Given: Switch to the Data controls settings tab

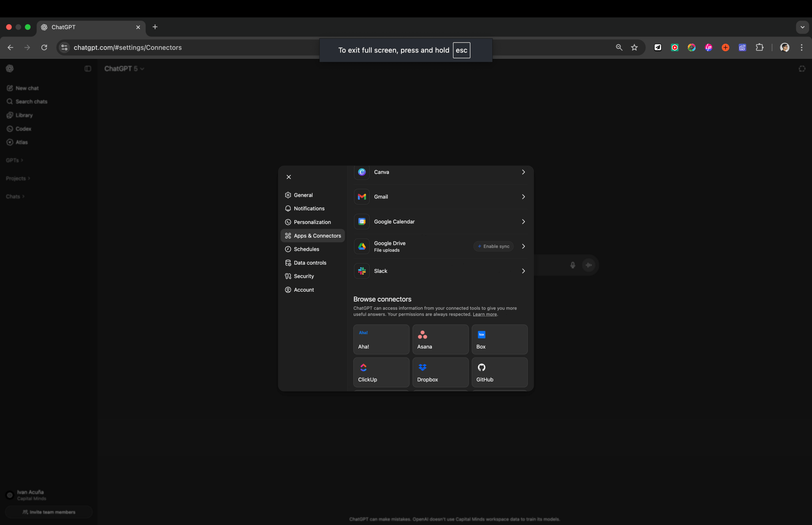Looking at the screenshot, I should pos(310,263).
